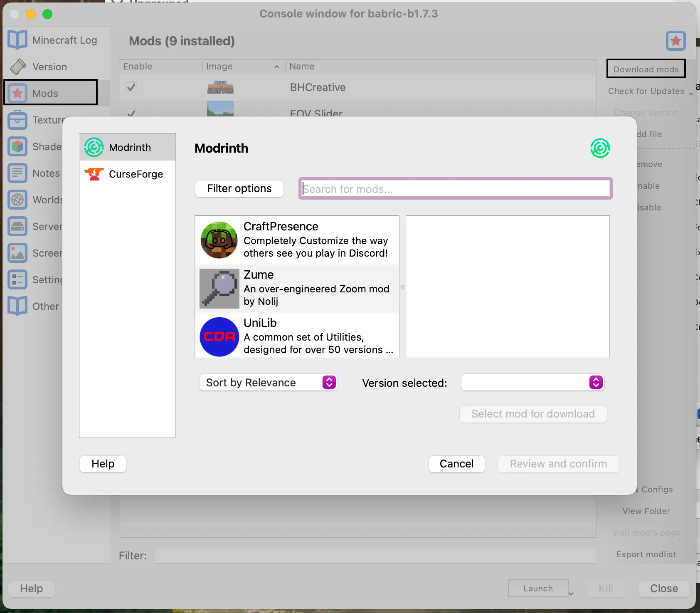
Task: Click the UniLib CDA logo icon
Action: [219, 336]
